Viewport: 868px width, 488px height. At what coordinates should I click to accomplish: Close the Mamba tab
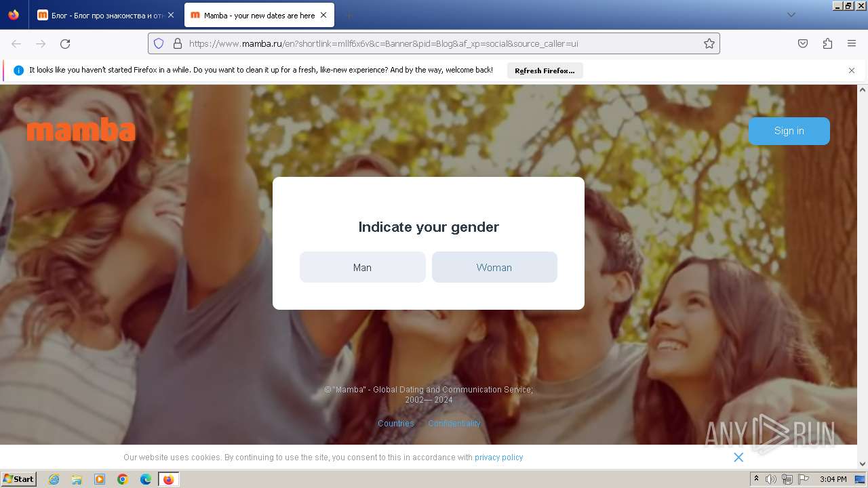(323, 15)
